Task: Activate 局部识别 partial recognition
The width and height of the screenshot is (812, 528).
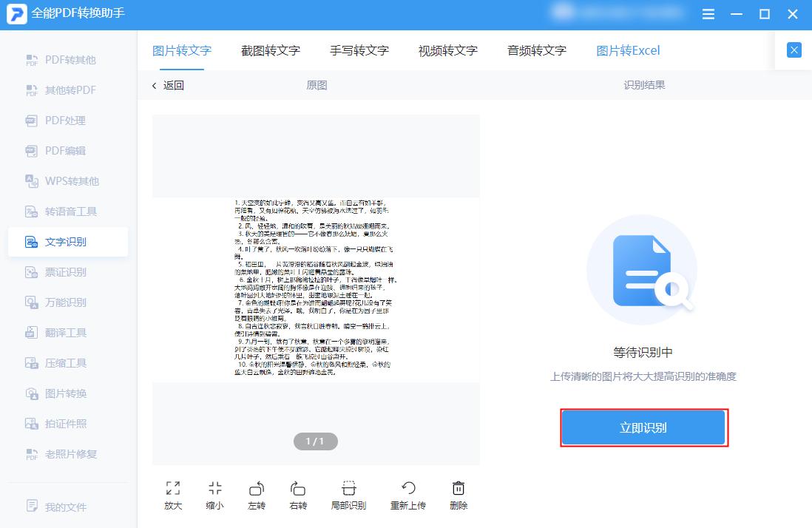Action: (x=348, y=494)
